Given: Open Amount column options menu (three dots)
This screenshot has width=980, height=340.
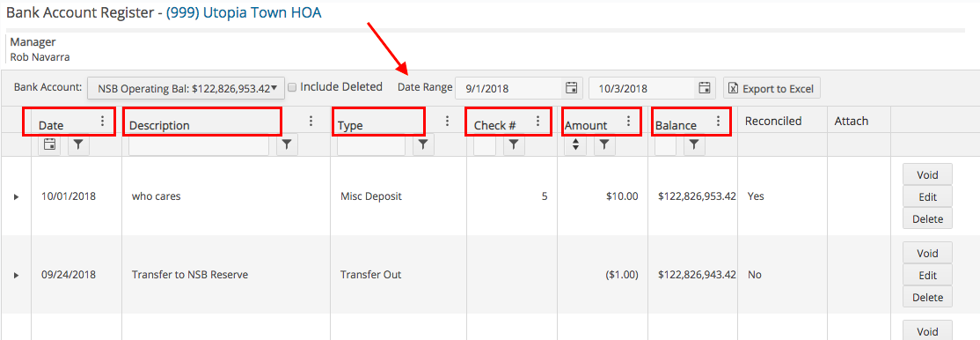Looking at the screenshot, I should (629, 121).
